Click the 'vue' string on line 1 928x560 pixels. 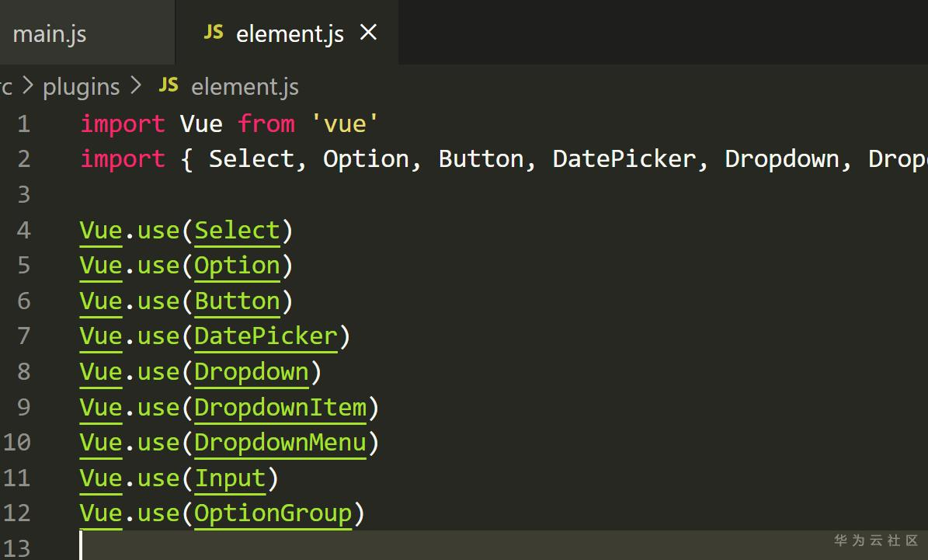pyautogui.click(x=345, y=124)
